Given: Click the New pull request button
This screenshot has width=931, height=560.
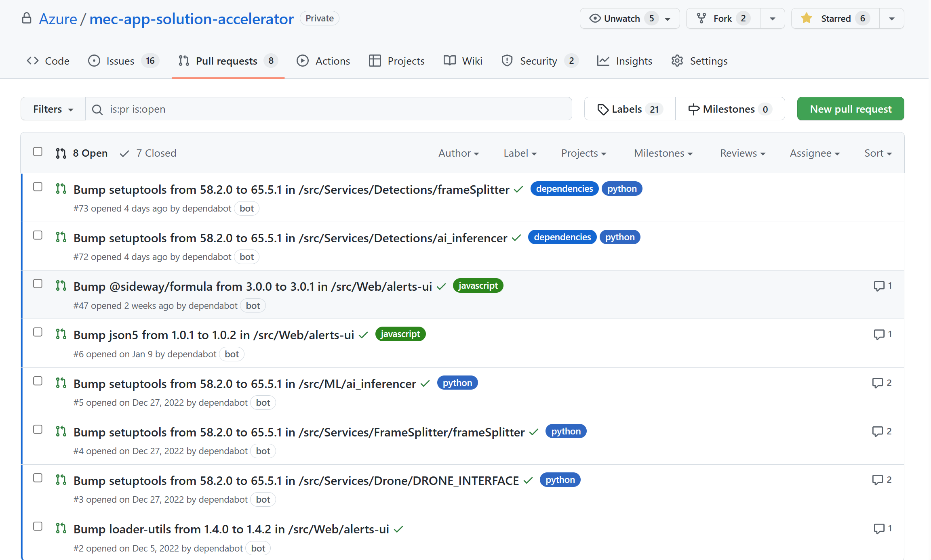Looking at the screenshot, I should pyautogui.click(x=850, y=109).
